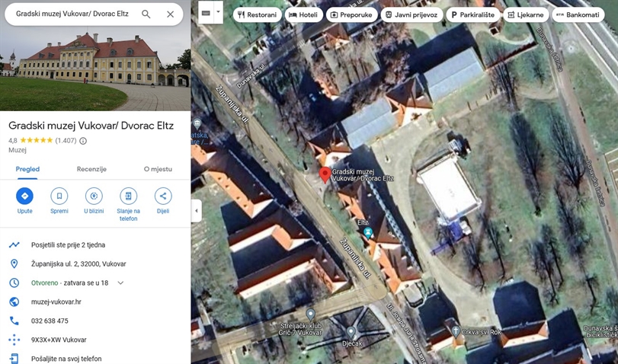Click the Eltz teal map marker
This screenshot has width=618, height=364.
tap(368, 232)
